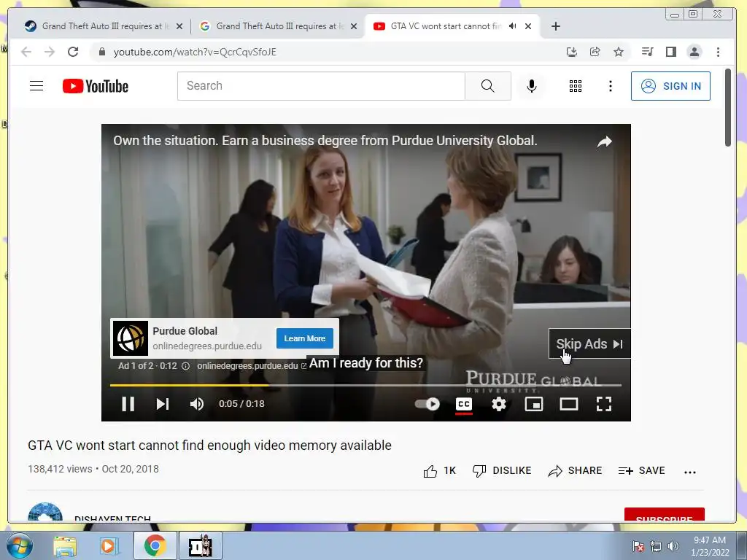Click Learn More on Purdue Global ad

[305, 338]
